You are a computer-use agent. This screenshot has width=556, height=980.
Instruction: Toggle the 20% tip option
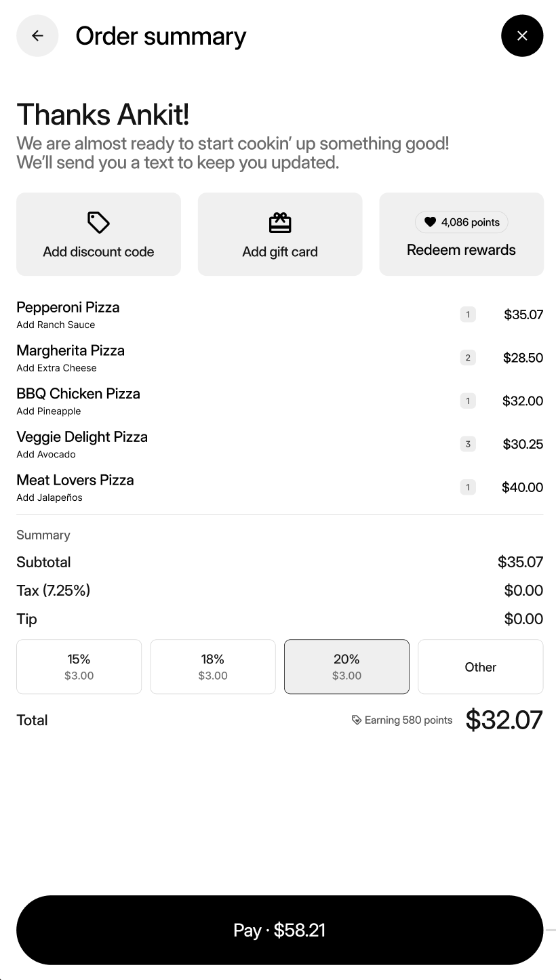(x=346, y=667)
